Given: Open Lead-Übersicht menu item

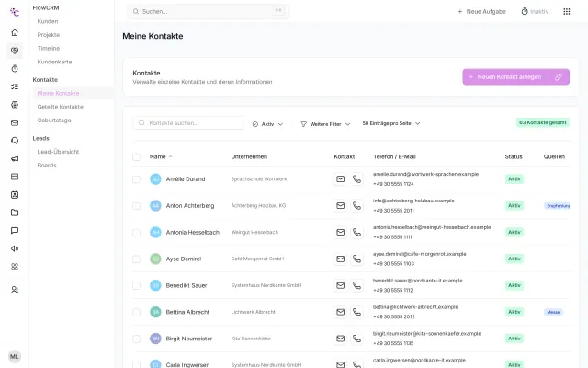Looking at the screenshot, I should point(58,152).
